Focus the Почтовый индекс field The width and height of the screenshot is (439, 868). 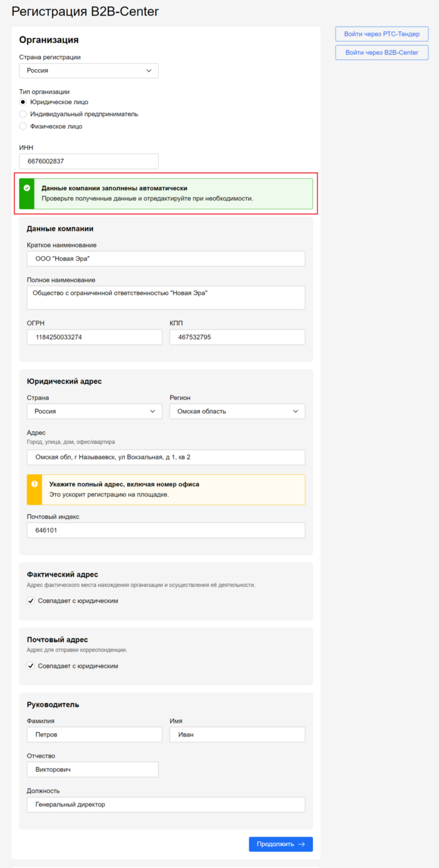[x=166, y=530]
